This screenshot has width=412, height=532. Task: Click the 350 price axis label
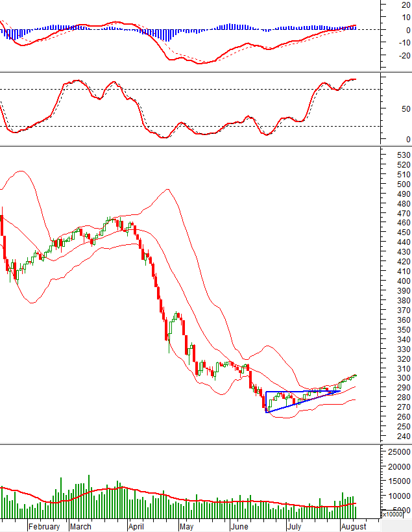403,330
